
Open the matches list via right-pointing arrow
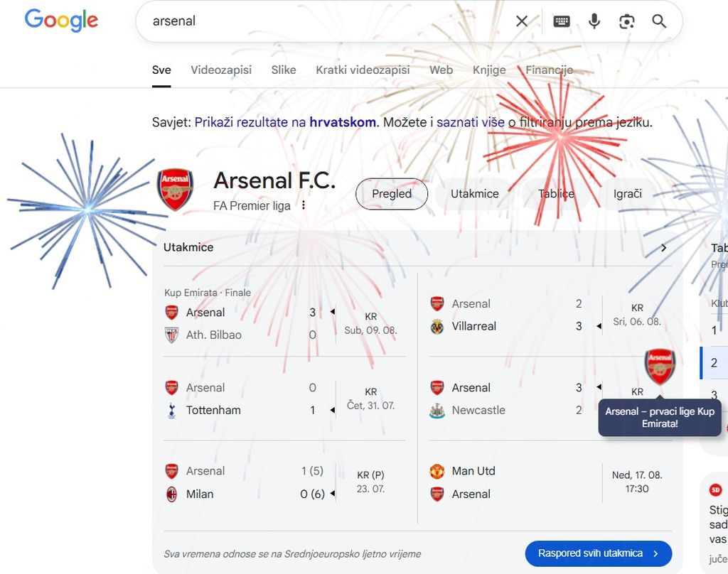(663, 247)
